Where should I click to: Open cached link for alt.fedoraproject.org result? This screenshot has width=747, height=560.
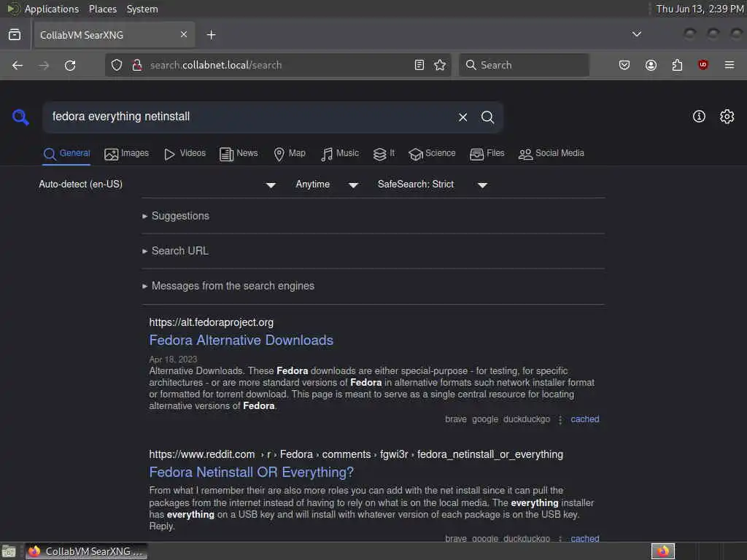click(585, 419)
